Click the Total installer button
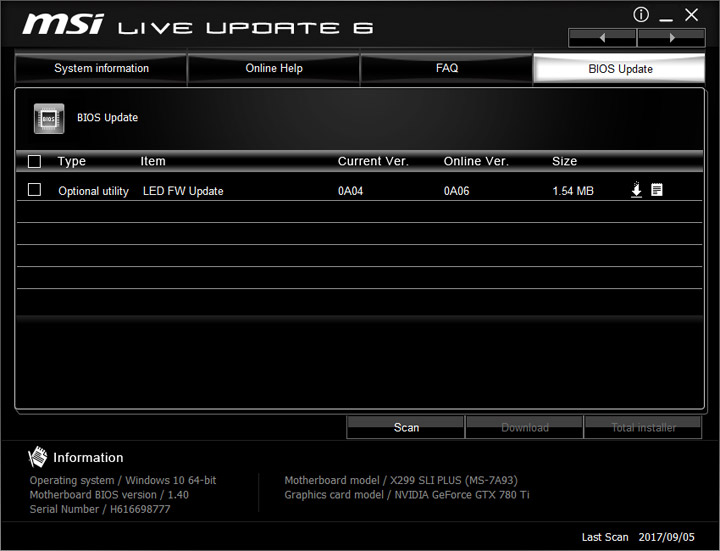The width and height of the screenshot is (720, 551). tap(643, 427)
